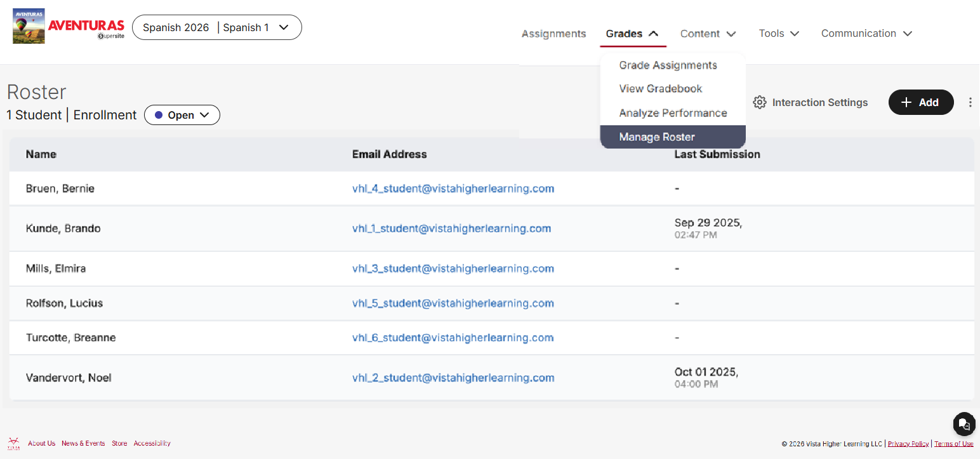
Task: Click email vhl_1_student@vistahigherlearning.com
Action: pyautogui.click(x=451, y=229)
